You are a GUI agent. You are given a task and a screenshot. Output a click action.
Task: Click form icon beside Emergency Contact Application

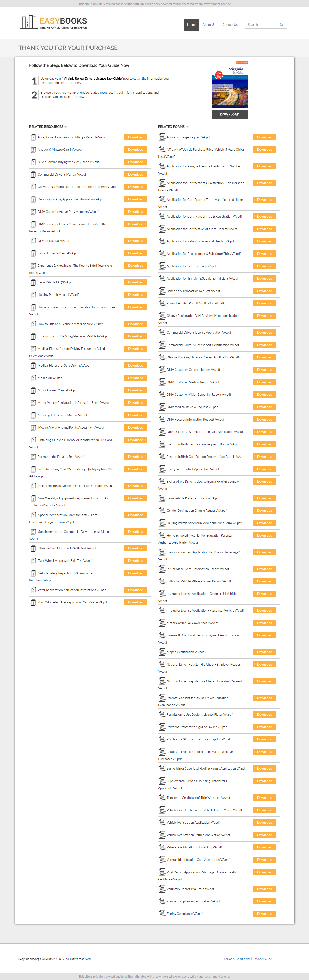tap(162, 469)
